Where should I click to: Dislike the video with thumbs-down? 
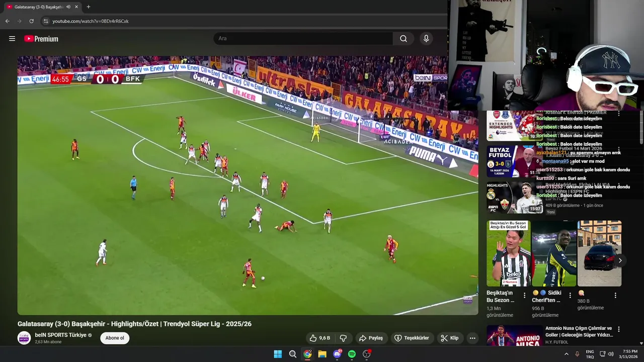click(x=343, y=338)
